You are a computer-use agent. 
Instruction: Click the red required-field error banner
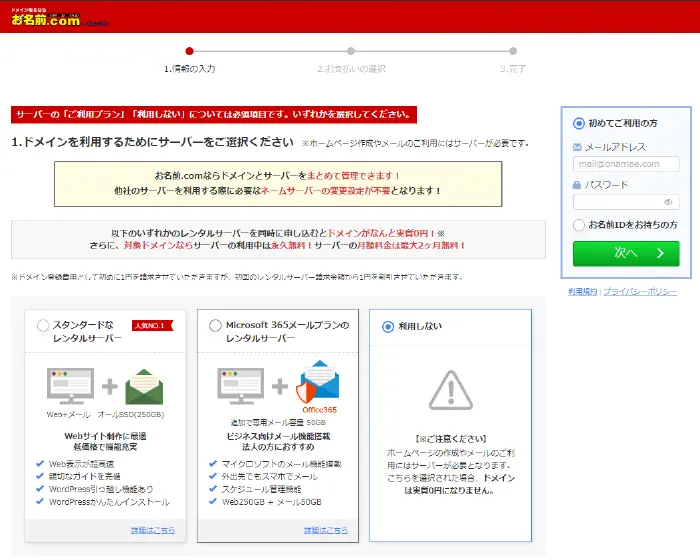point(214,114)
